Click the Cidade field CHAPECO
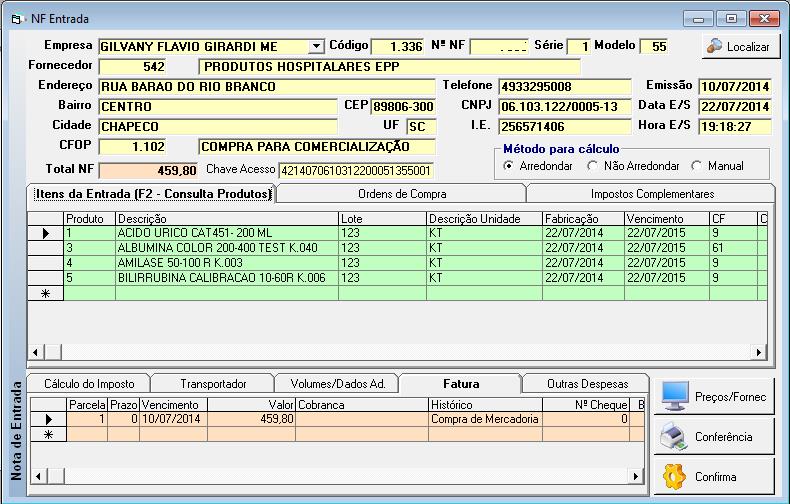The height and width of the screenshot is (504, 790). coord(218,127)
